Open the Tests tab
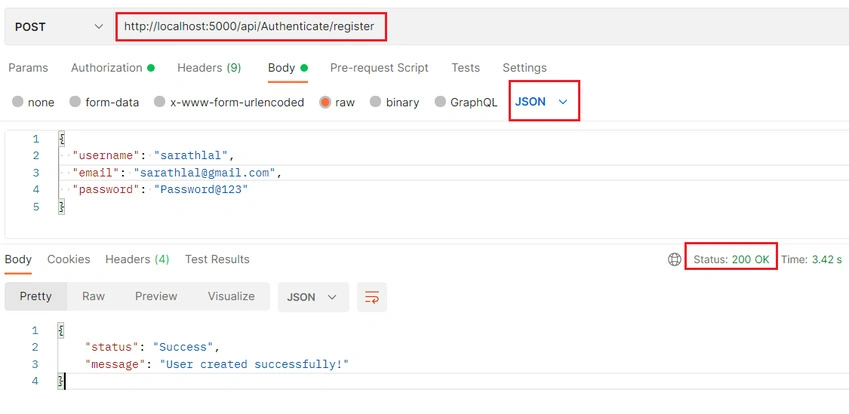849x414 pixels. [466, 68]
